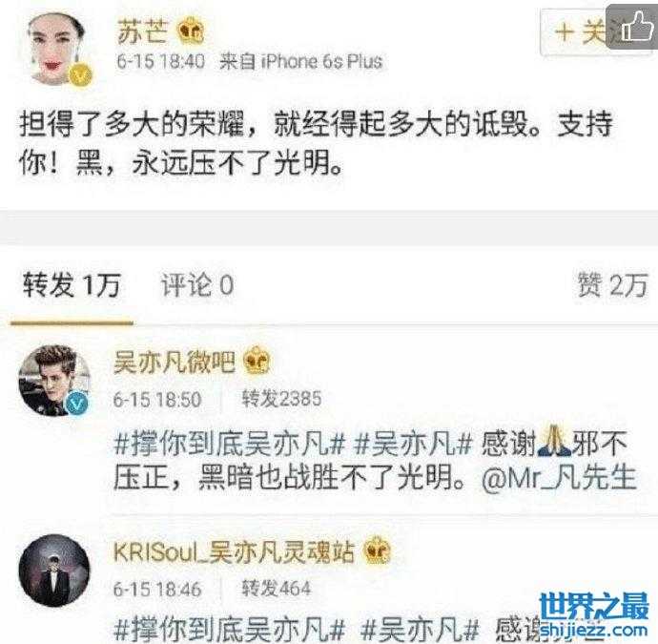Open the KRISoul_吴亦凡灵魂站 username link
This screenshot has width=658, height=644.
235,551
